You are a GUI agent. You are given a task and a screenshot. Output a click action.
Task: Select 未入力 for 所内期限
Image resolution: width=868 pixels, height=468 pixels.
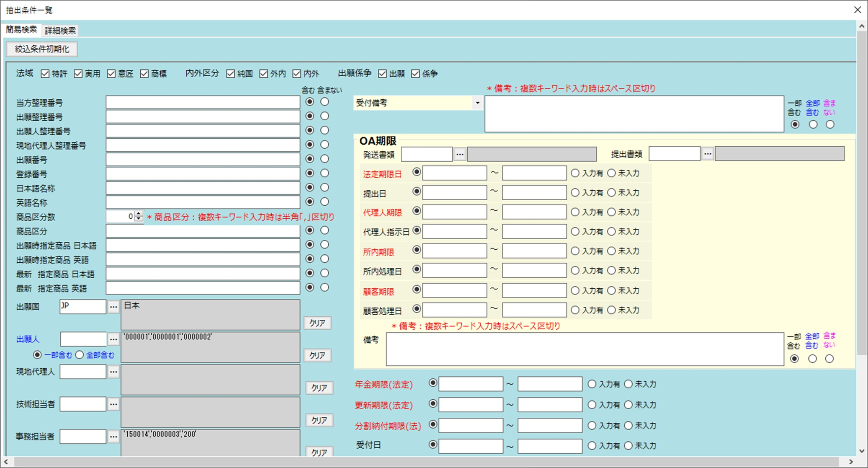click(x=612, y=251)
